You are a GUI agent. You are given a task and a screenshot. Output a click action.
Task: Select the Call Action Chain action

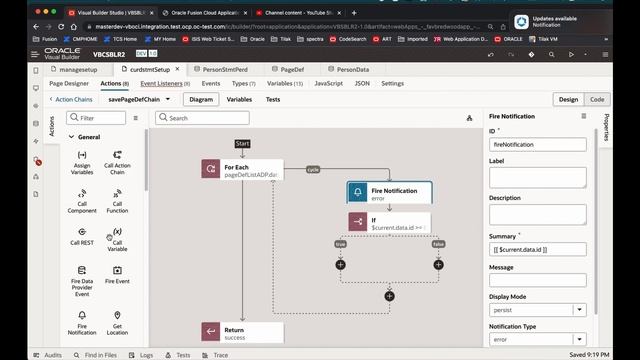(117, 162)
